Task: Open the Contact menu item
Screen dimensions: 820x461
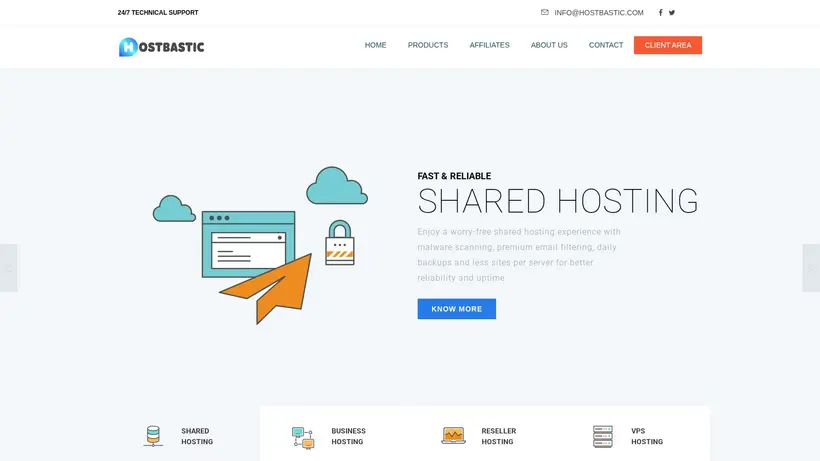Action: (606, 45)
